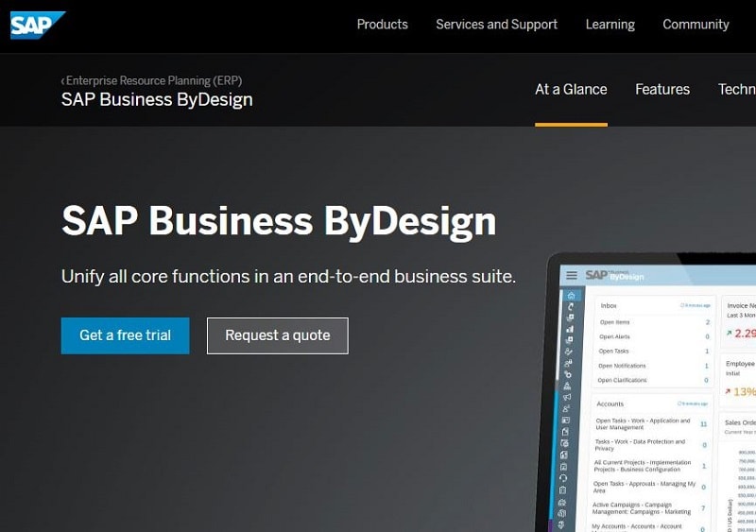Click 'Open Notifications' row in Inbox panel
Image resolution: width=756 pixels, height=532 pixels.
tap(654, 366)
